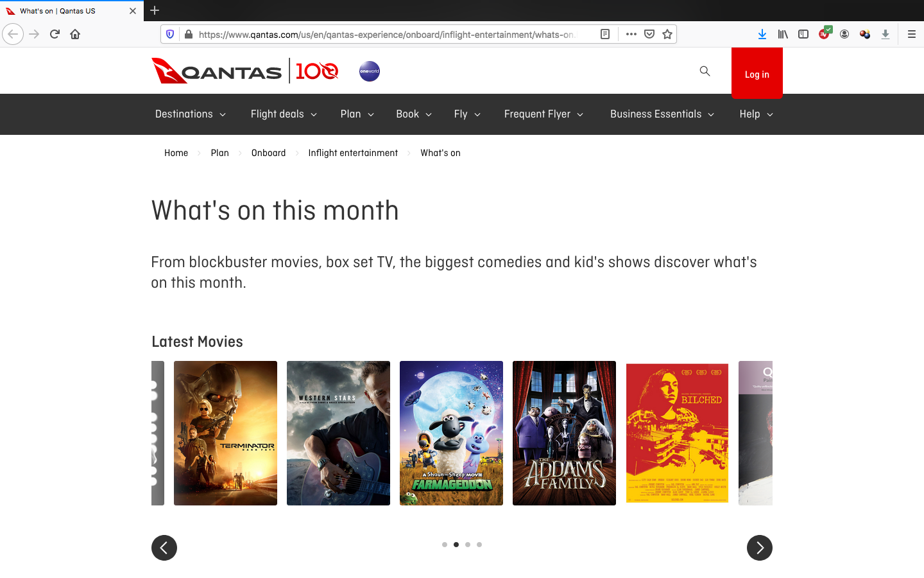Click the multicolored extension icon
The height and width of the screenshot is (578, 924).
coord(865,34)
